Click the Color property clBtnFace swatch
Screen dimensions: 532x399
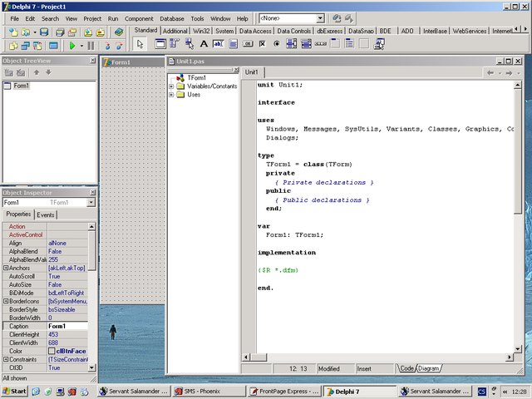tap(52, 351)
